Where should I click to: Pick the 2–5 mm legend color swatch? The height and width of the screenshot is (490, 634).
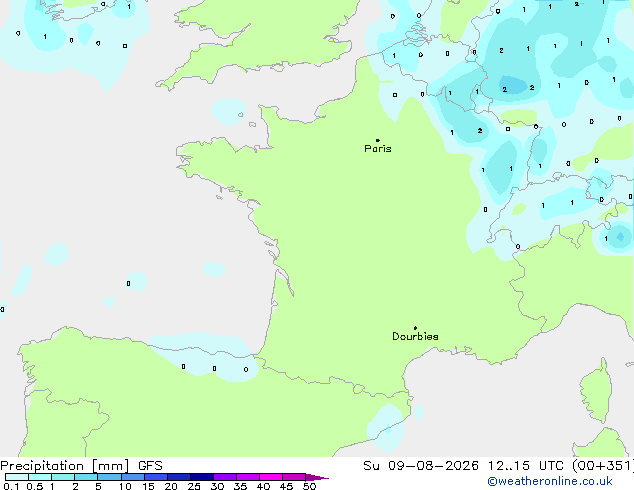click(86, 477)
